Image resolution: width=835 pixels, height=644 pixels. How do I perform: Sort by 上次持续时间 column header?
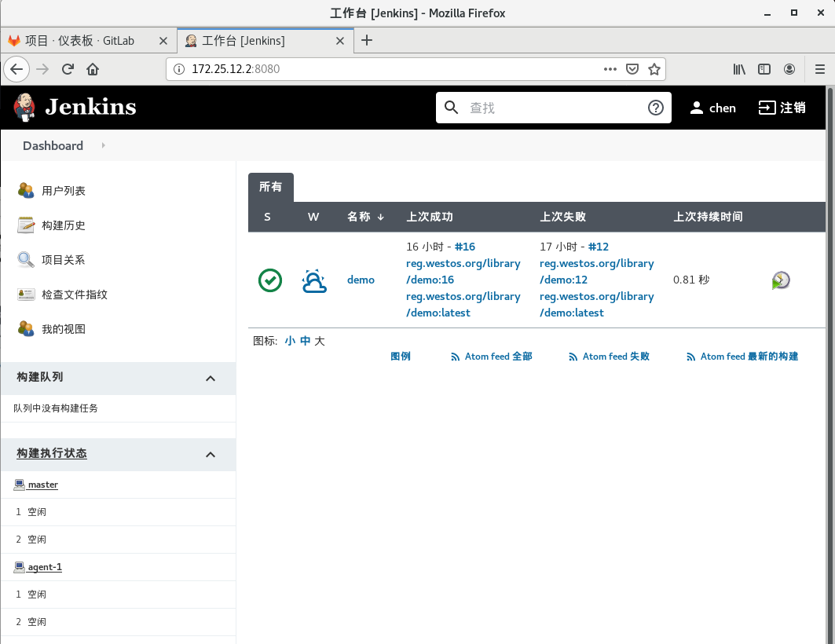click(x=708, y=217)
